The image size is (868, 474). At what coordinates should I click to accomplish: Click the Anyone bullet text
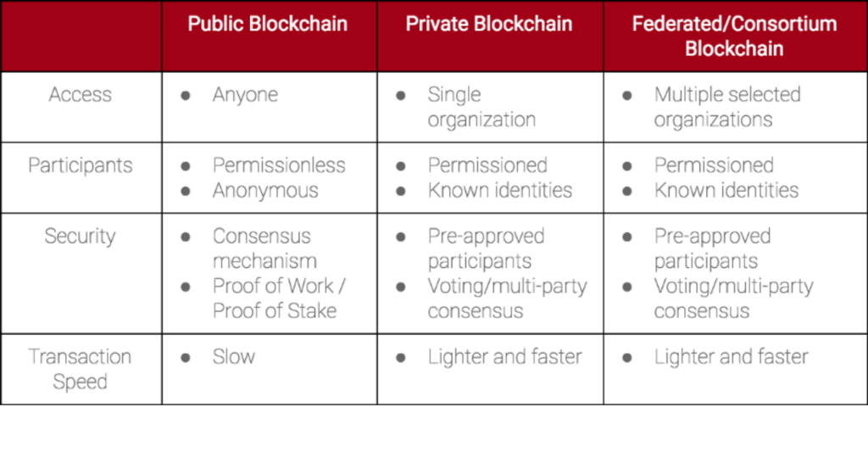coord(245,95)
